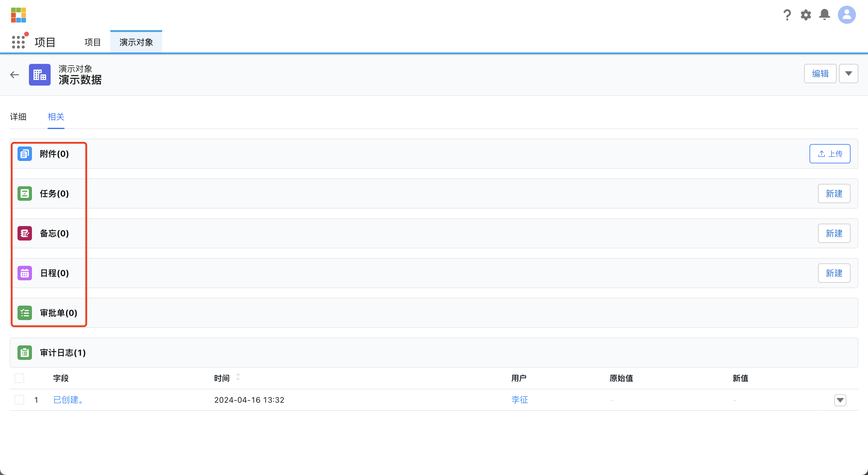Check the row 1 checkbox
868x475 pixels.
pos(19,400)
